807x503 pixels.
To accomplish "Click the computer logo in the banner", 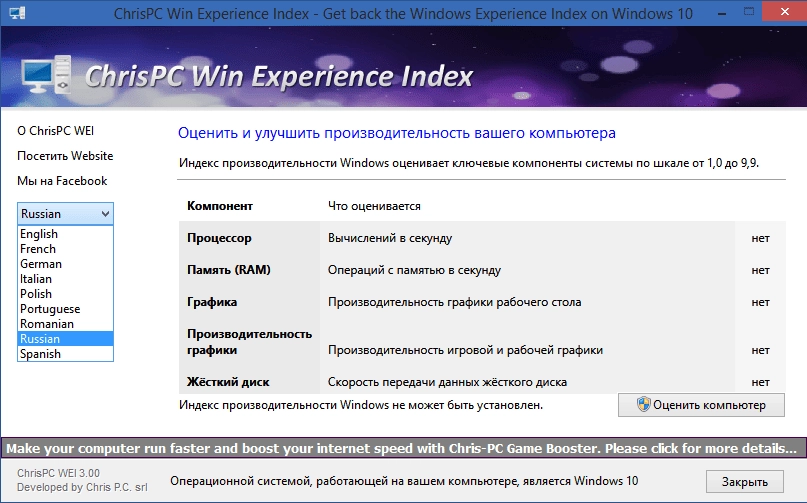I will [46, 75].
